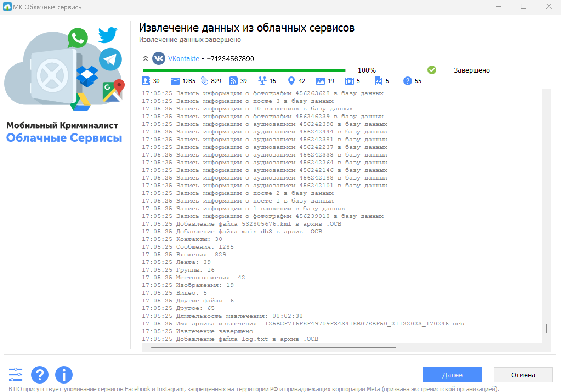Click log line 'Сообщения: 1285'

click(x=188, y=247)
